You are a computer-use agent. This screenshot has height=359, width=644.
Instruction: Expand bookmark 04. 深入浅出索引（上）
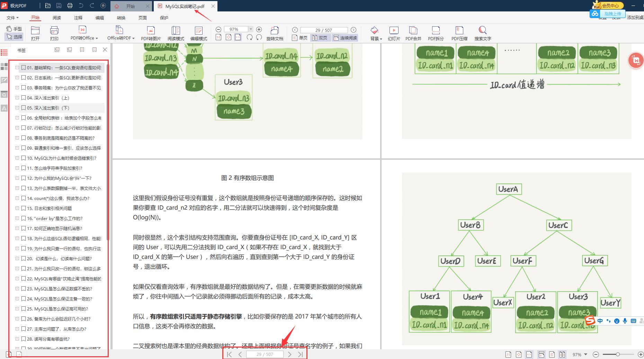tap(17, 98)
